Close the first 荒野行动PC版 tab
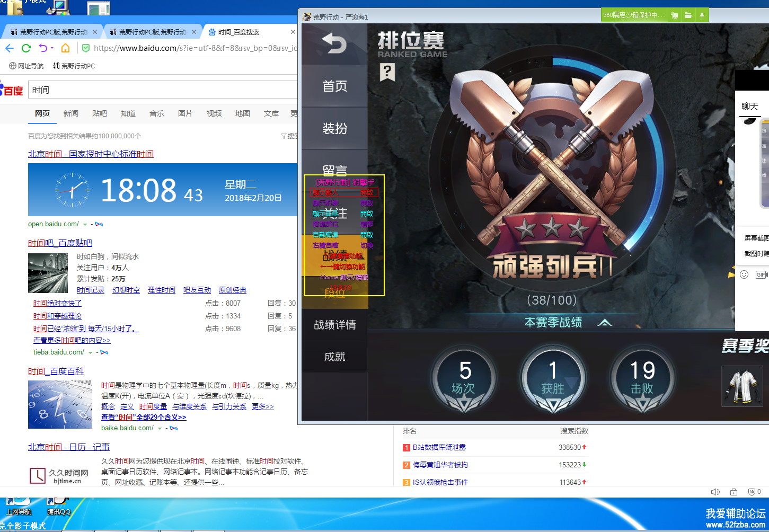Image resolution: width=769 pixels, height=532 pixels. [95, 32]
